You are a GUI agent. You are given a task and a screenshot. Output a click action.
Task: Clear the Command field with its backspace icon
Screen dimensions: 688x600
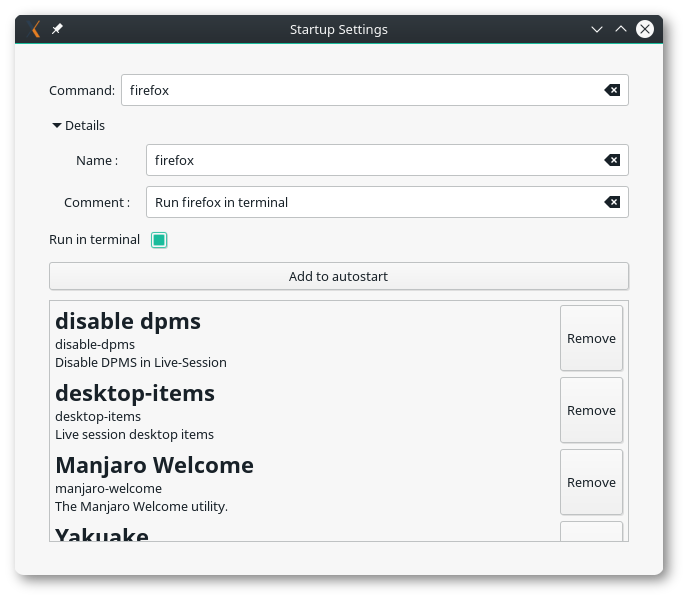[612, 90]
